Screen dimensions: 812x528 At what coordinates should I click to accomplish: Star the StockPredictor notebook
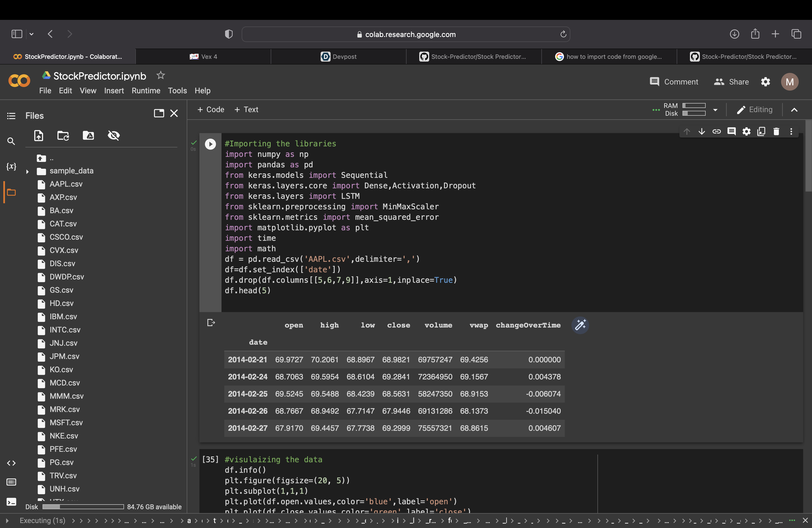pos(160,75)
